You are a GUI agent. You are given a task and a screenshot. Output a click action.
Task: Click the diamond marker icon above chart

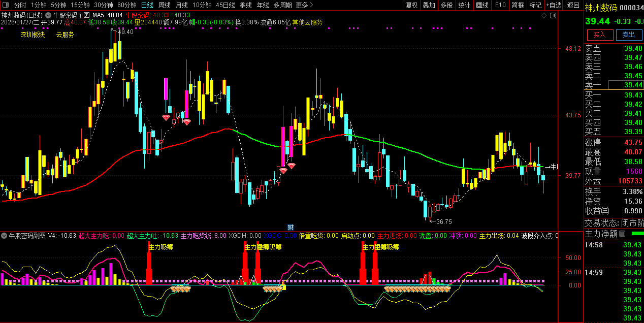(x=543, y=16)
